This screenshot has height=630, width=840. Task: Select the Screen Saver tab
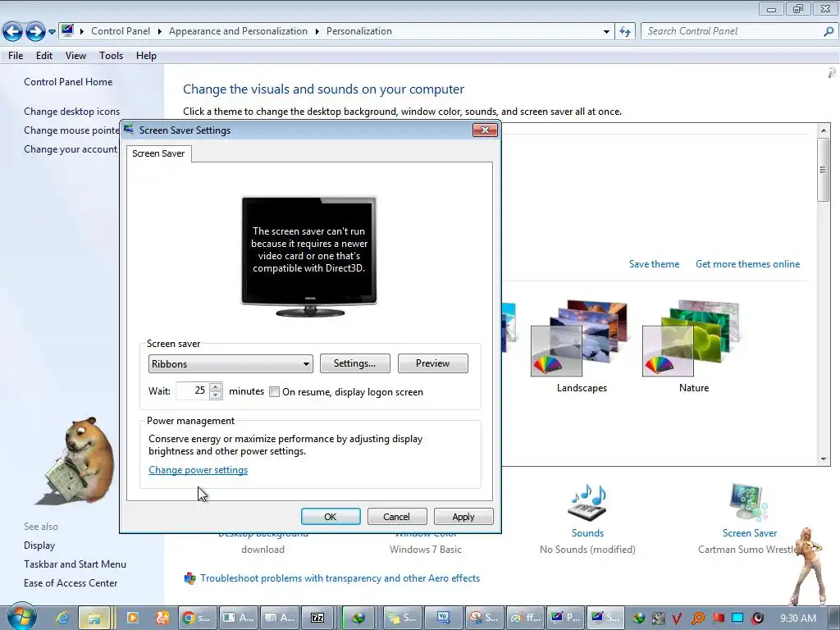click(158, 153)
